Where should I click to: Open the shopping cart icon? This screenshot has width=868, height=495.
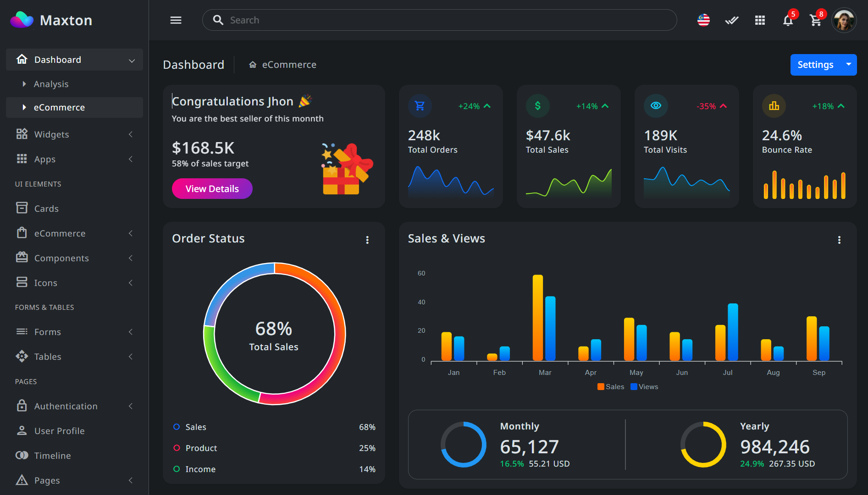[815, 21]
